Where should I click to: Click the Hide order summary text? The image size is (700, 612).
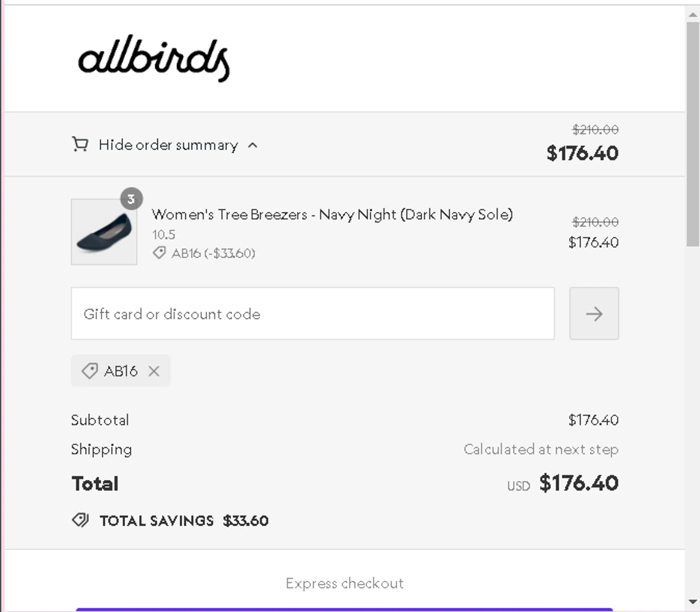(168, 145)
